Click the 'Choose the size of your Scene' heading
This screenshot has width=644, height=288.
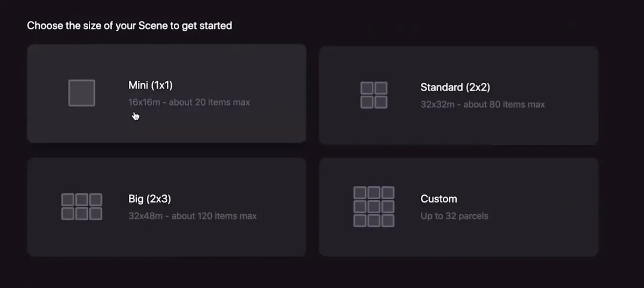pyautogui.click(x=129, y=26)
